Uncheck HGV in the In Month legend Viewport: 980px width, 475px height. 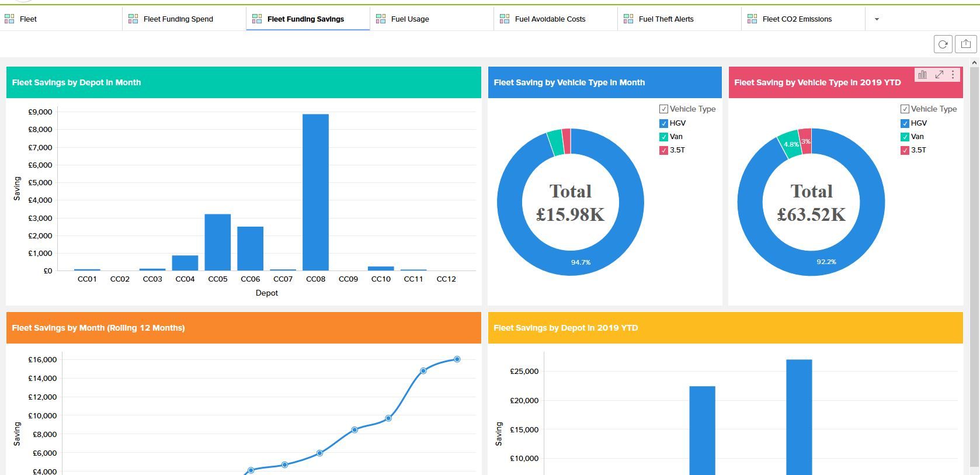[x=663, y=123]
